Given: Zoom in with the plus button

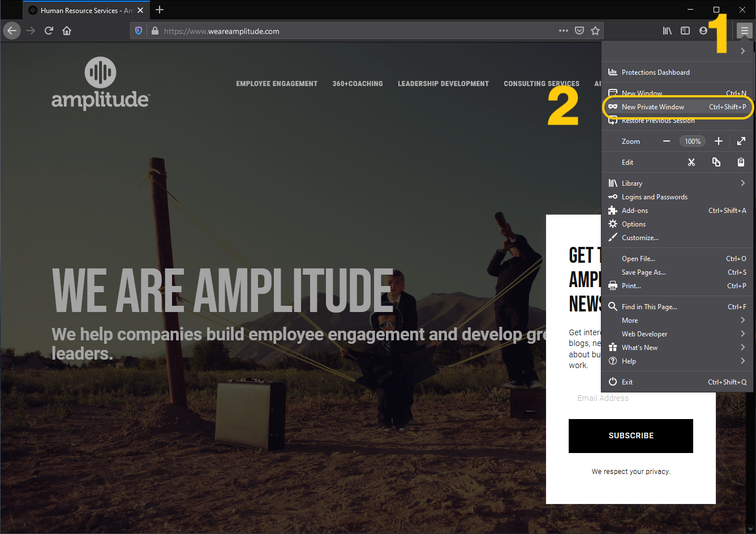Looking at the screenshot, I should pyautogui.click(x=719, y=141).
